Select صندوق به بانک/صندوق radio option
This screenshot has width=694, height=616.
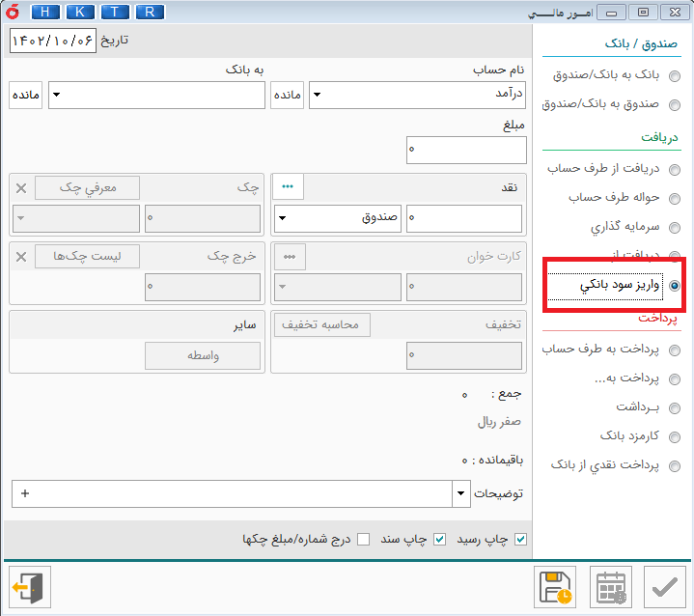pos(675,105)
